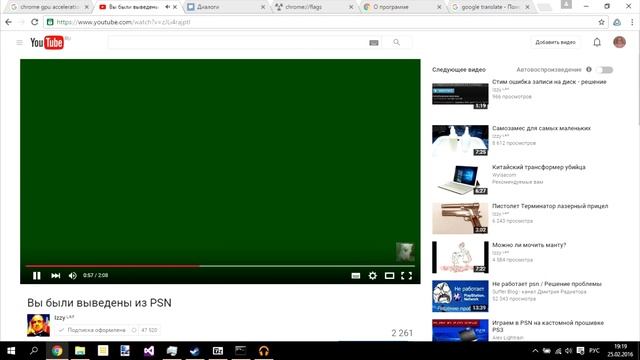This screenshot has height=360, width=640.
Task: Mute the tab using its speaker icon
Action: [x=167, y=7]
